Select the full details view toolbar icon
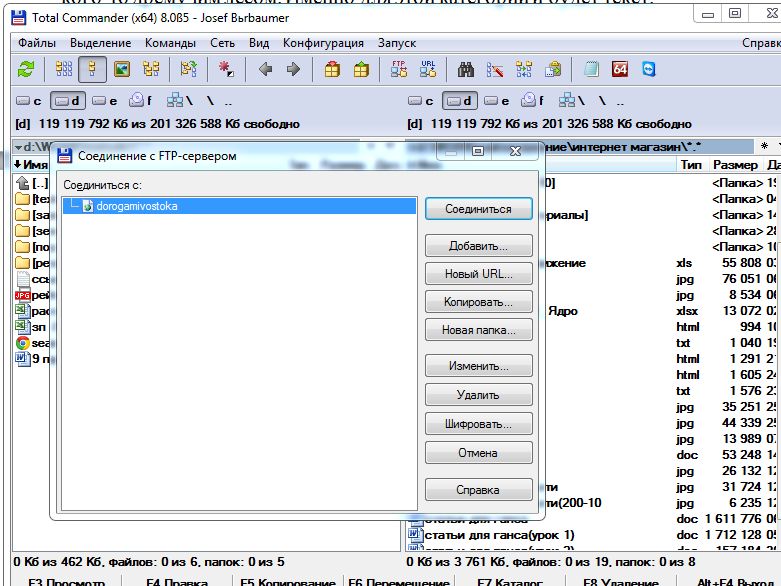The image size is (781, 586). pos(92,69)
